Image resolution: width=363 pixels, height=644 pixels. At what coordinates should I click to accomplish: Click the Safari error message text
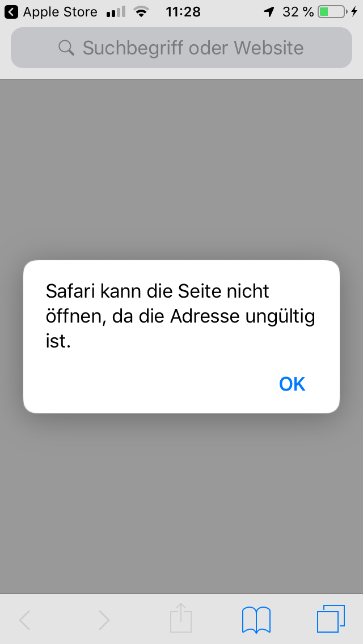click(x=180, y=316)
